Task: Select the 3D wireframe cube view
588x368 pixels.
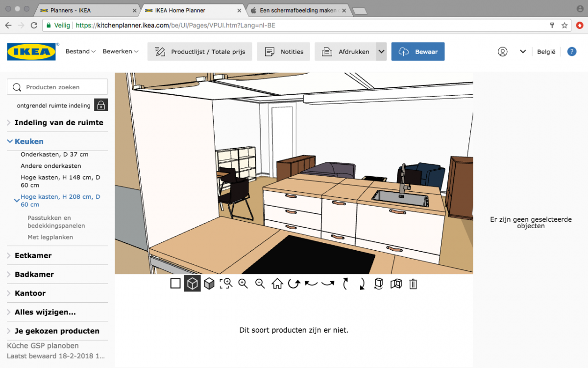Action: (x=192, y=284)
